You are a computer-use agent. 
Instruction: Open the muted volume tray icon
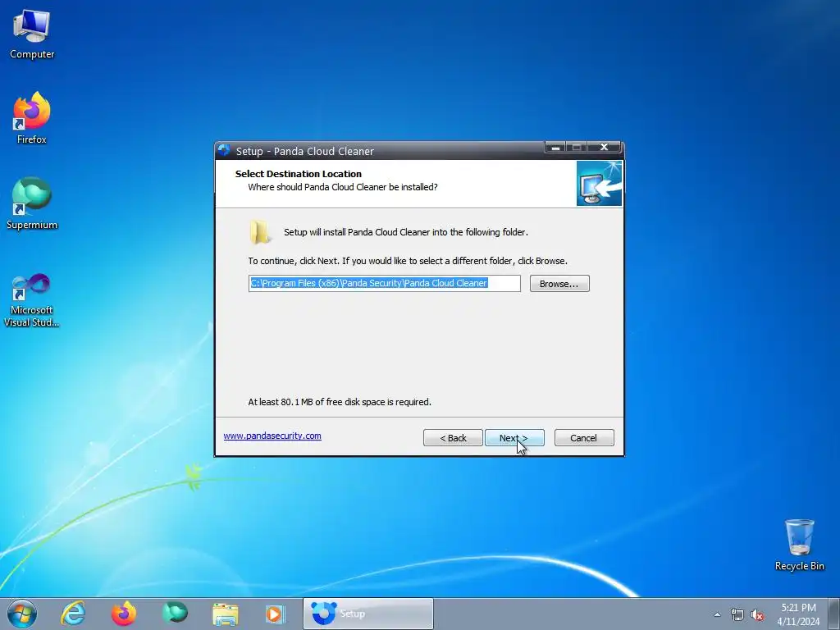click(x=757, y=614)
